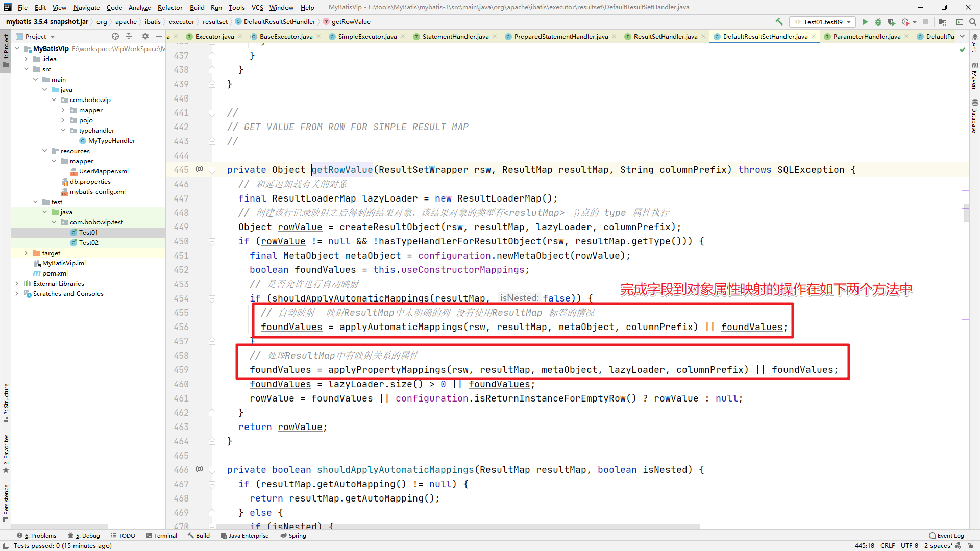Toggle the Maven side tool window
980x551 pixels.
[974, 76]
